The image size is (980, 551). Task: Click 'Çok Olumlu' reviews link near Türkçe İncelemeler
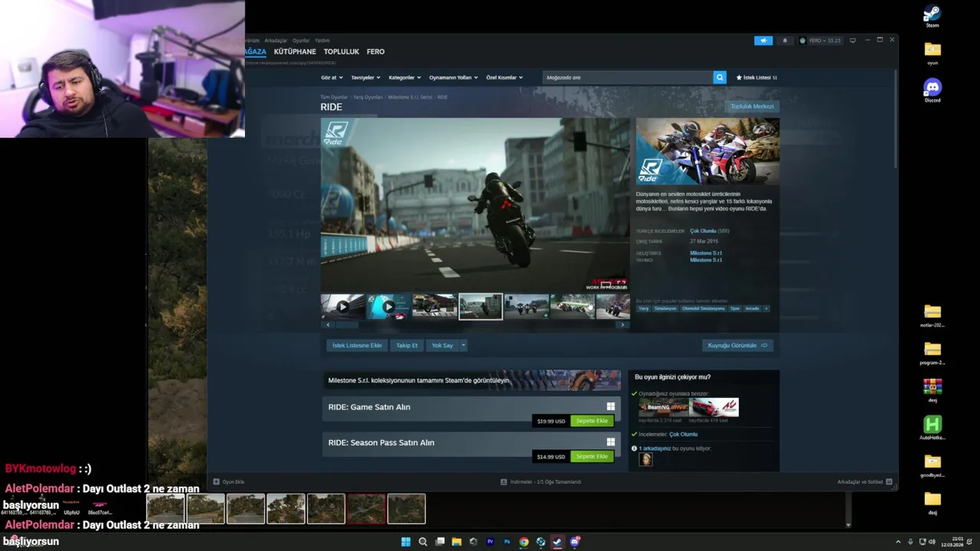(x=703, y=231)
